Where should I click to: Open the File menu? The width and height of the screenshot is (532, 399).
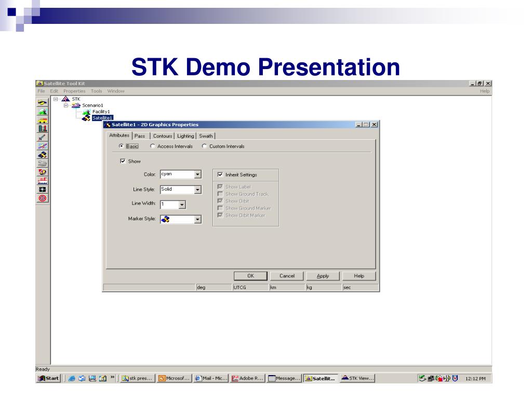41,91
